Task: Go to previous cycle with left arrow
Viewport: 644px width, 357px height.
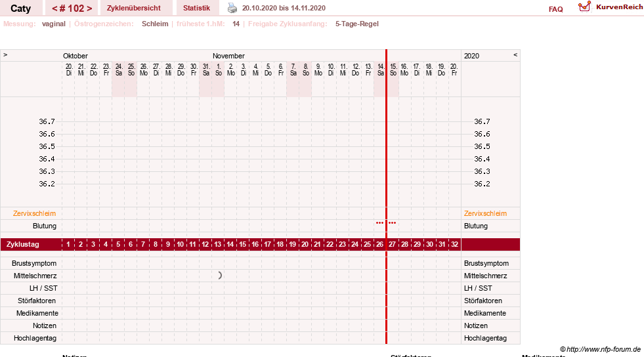Action: (x=54, y=9)
